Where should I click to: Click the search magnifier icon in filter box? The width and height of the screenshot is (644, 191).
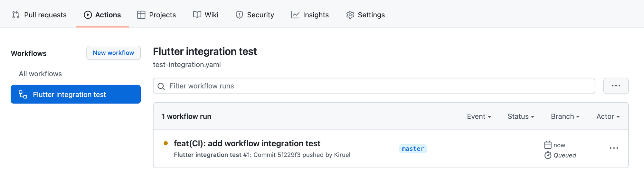[161, 86]
